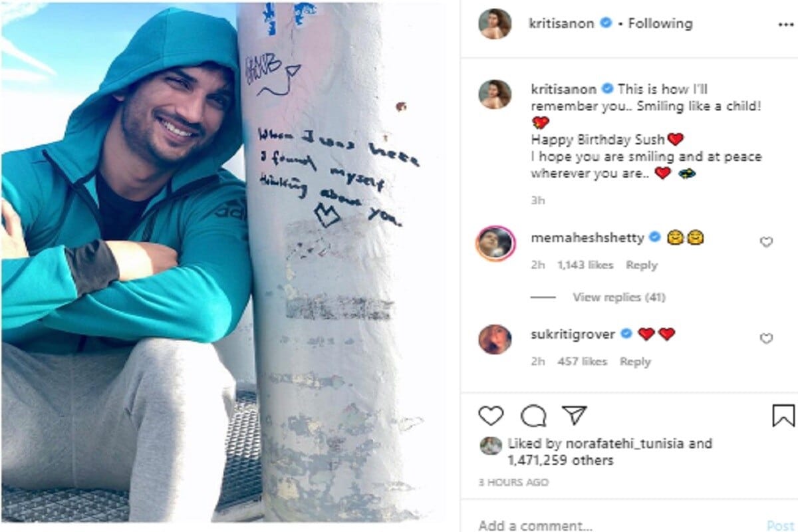Click sukritigrover's avatar
The height and width of the screenshot is (532, 798).
click(495, 340)
